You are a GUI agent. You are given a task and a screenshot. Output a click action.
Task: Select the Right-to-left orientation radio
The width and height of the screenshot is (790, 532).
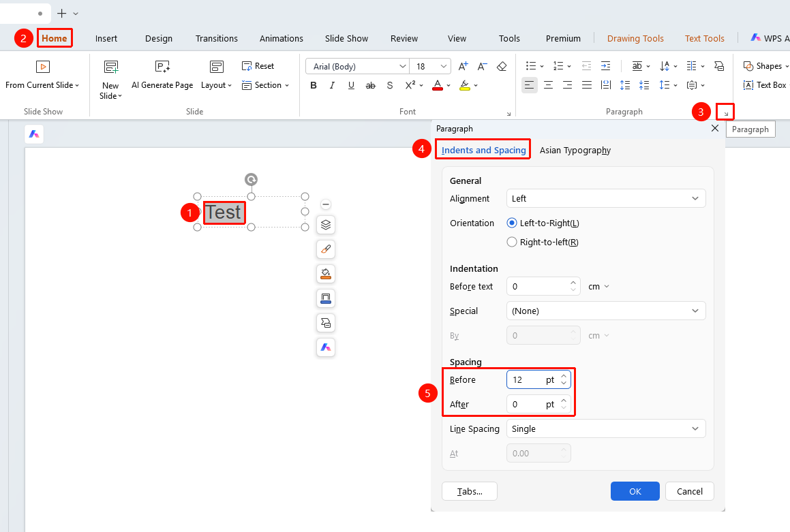[512, 242]
